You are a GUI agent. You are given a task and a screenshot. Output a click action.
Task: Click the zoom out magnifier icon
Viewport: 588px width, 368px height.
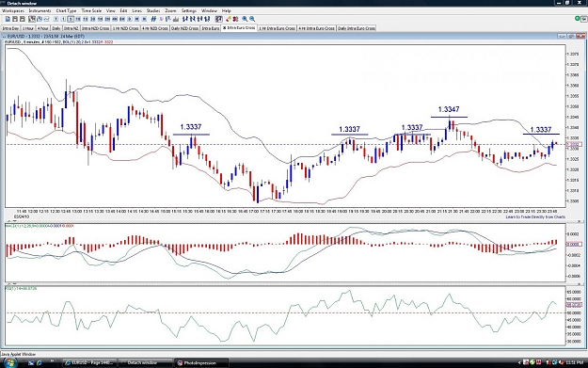[x=252, y=19]
